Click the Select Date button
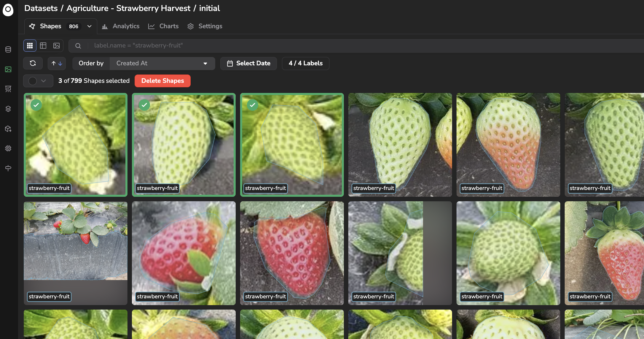644x339 pixels. point(248,64)
